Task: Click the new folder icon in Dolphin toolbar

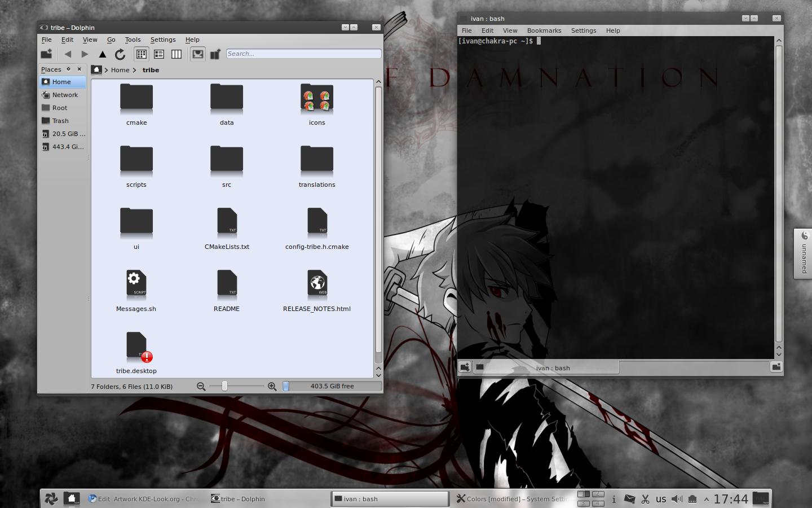Action: (46, 54)
